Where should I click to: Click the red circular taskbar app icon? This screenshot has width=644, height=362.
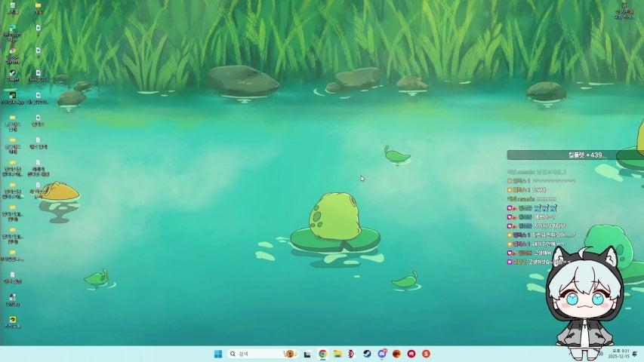[x=411, y=354]
